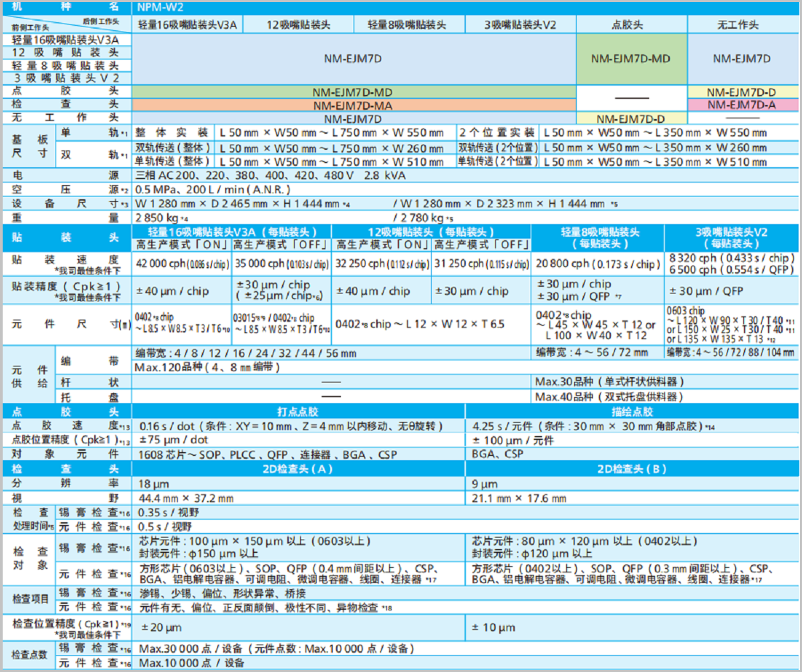Click component inspection time "0.5 s / 视野"
Screen dimensions: 802x672
166,526
